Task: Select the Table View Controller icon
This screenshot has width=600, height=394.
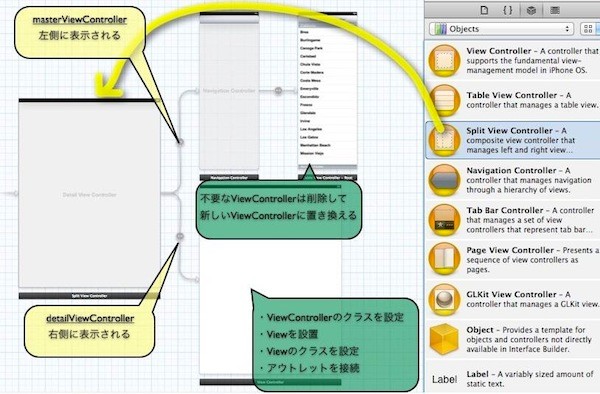Action: click(x=444, y=100)
